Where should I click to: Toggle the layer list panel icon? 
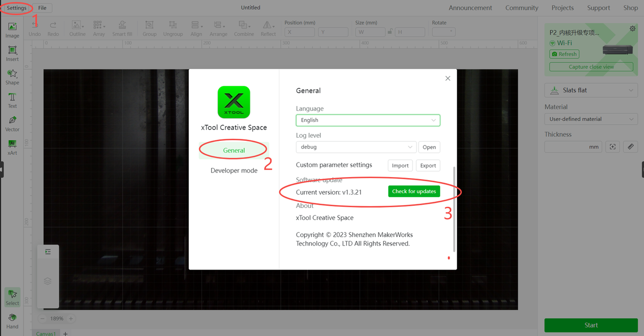(x=48, y=251)
